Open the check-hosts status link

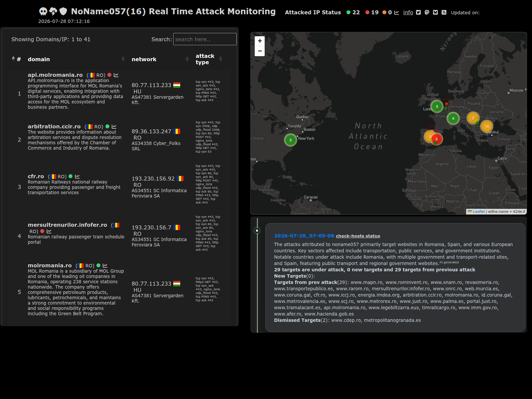tap(358, 236)
